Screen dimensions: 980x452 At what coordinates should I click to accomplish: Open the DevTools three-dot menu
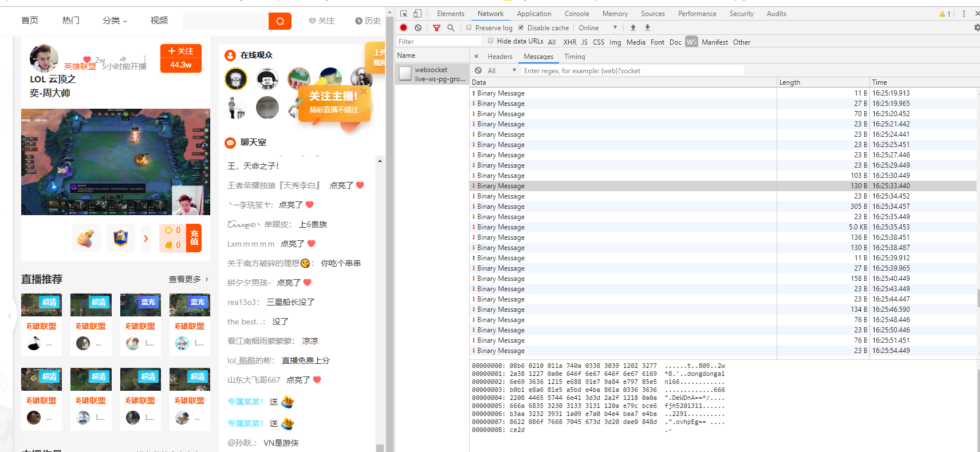click(963, 14)
